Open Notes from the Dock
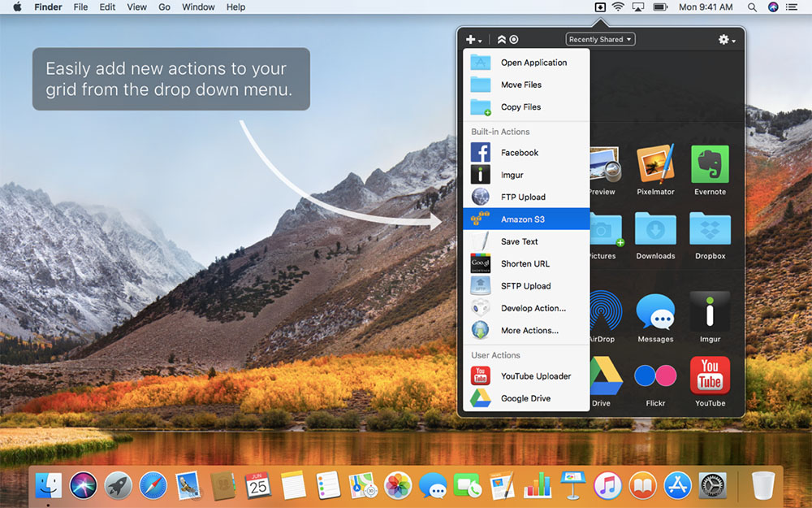 click(x=293, y=486)
